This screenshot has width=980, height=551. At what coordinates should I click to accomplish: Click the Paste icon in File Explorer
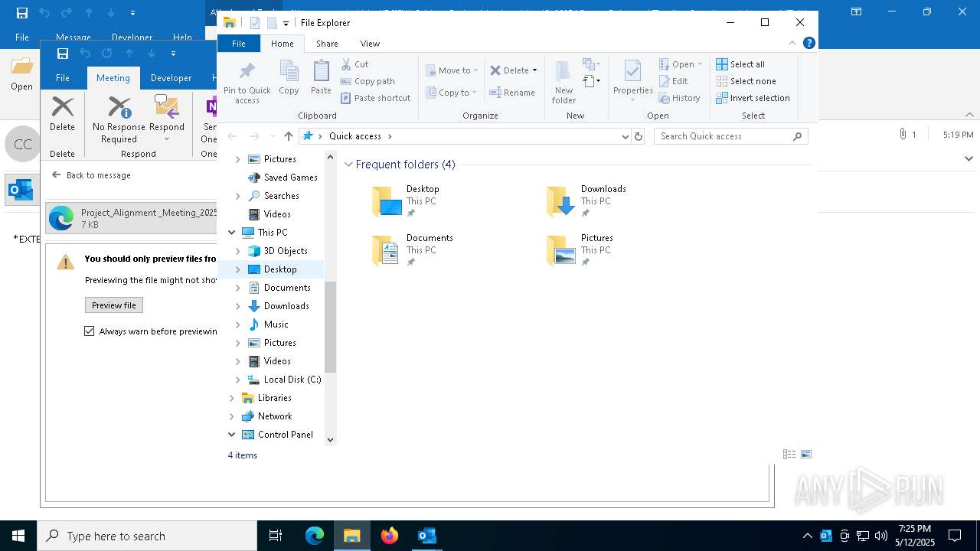point(321,78)
